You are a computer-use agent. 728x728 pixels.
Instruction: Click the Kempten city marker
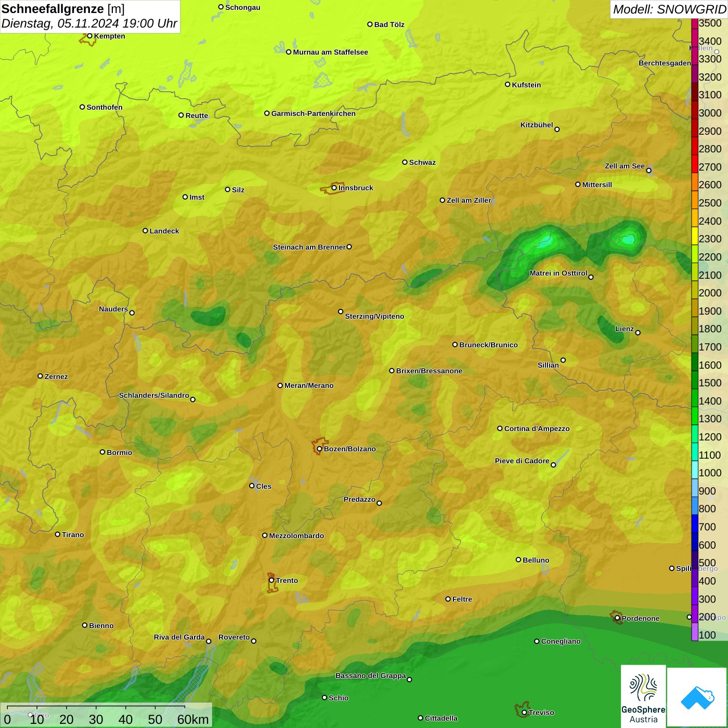89,36
